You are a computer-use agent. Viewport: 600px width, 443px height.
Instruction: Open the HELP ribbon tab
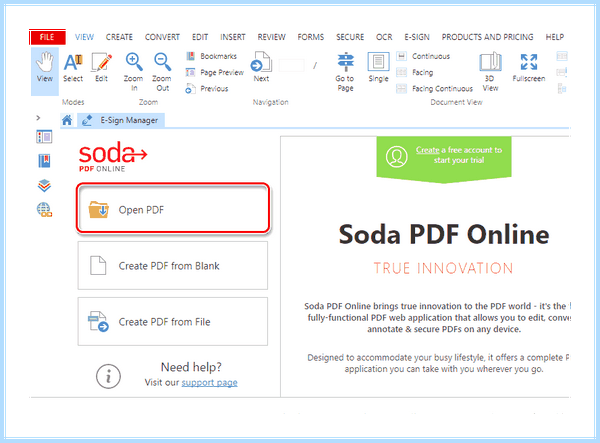pyautogui.click(x=554, y=37)
